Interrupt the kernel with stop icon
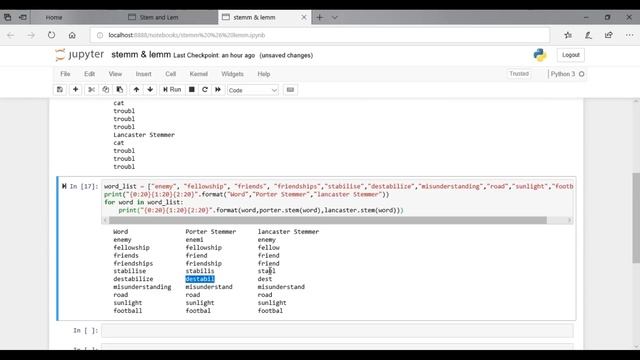 coord(191,89)
